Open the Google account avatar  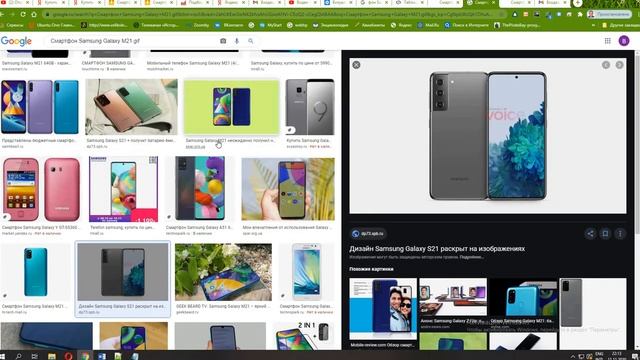[x=624, y=41]
